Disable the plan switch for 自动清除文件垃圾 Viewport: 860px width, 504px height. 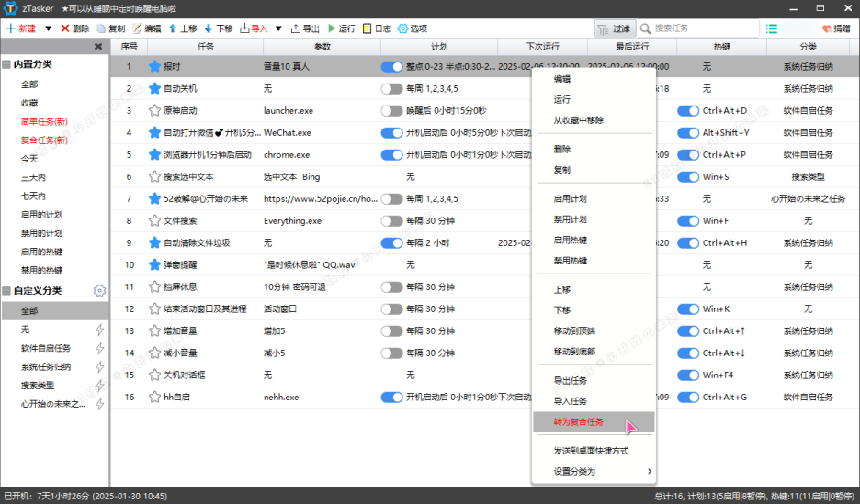click(x=391, y=243)
